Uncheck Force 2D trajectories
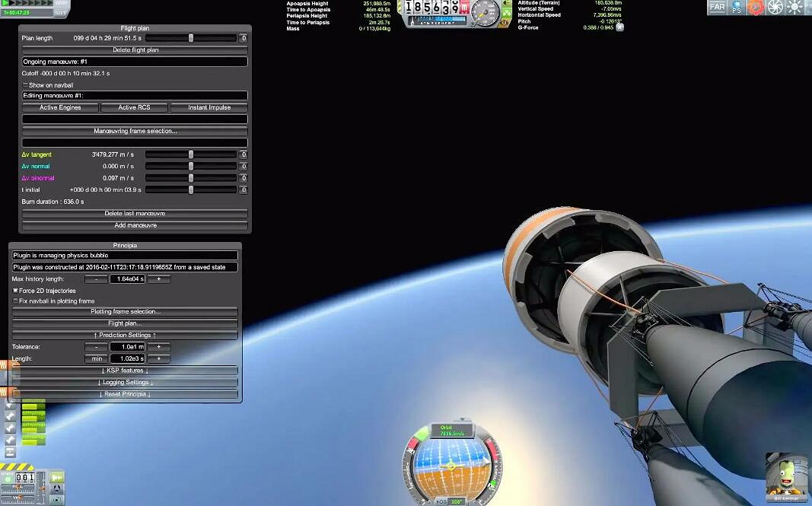Viewport: 812px width, 506px height. (x=16, y=291)
